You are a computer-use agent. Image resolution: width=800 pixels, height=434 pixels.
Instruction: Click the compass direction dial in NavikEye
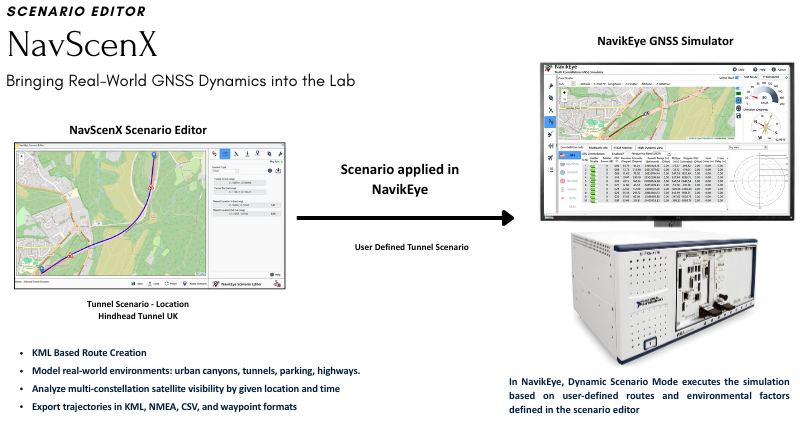tap(765, 126)
